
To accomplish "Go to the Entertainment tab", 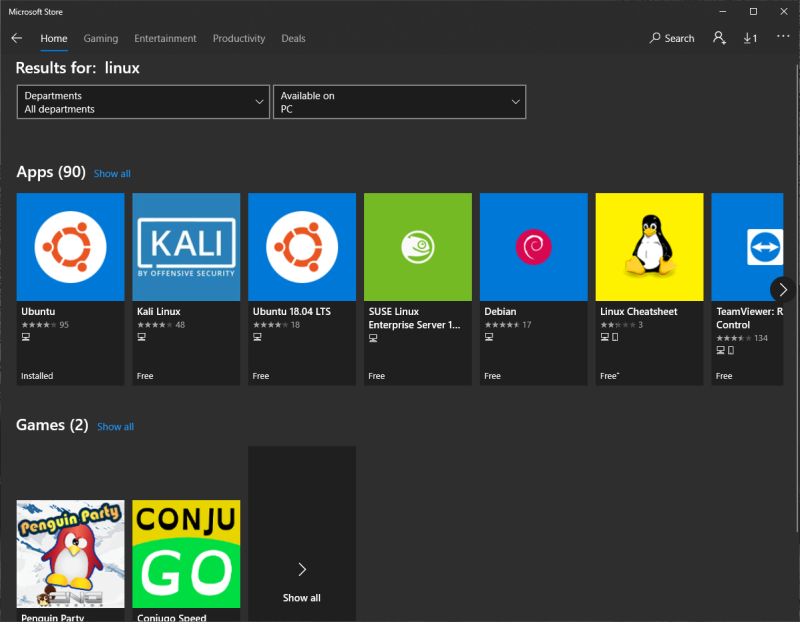I will [x=165, y=38].
